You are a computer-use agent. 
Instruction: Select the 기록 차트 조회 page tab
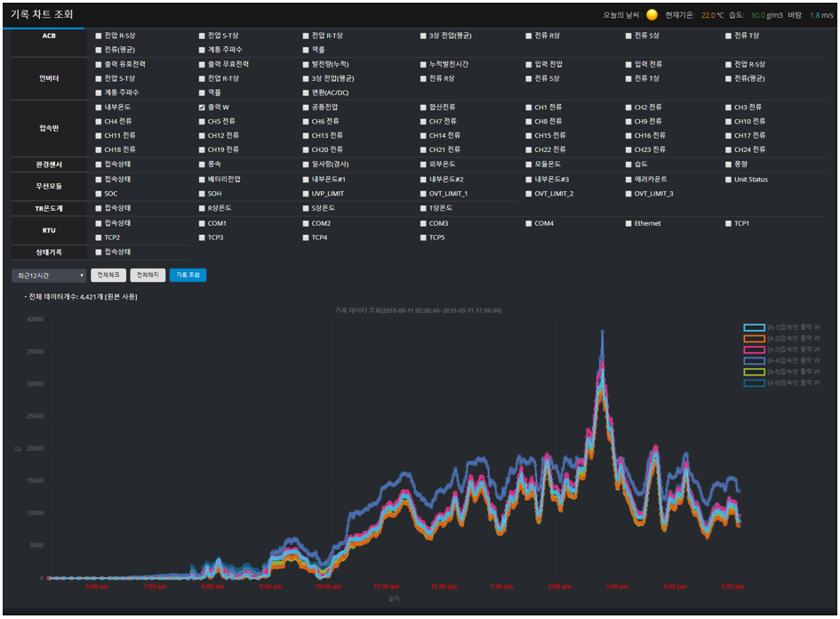(x=43, y=15)
